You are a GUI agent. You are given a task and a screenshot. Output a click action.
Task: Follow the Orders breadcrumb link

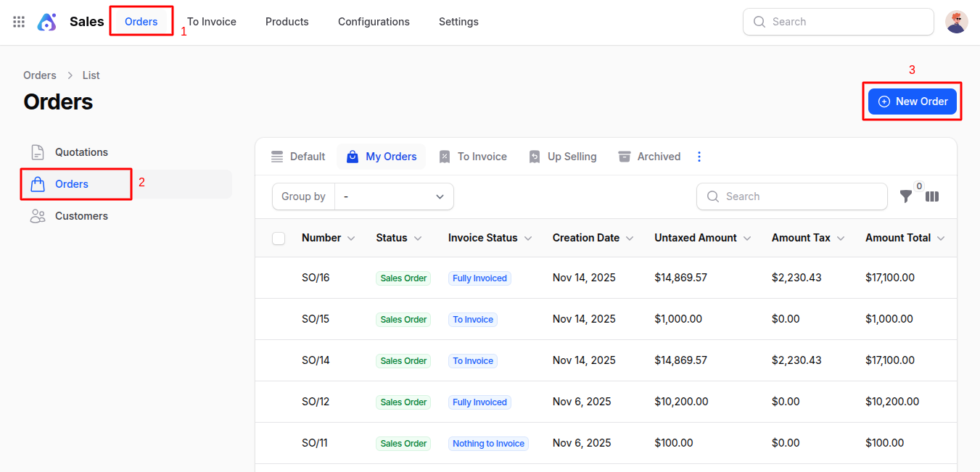click(40, 75)
